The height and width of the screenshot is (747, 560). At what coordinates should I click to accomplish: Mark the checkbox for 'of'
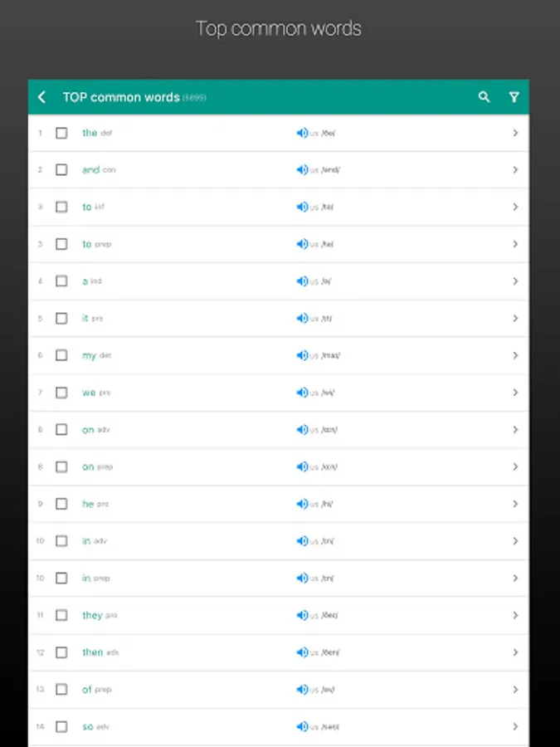pyautogui.click(x=61, y=690)
